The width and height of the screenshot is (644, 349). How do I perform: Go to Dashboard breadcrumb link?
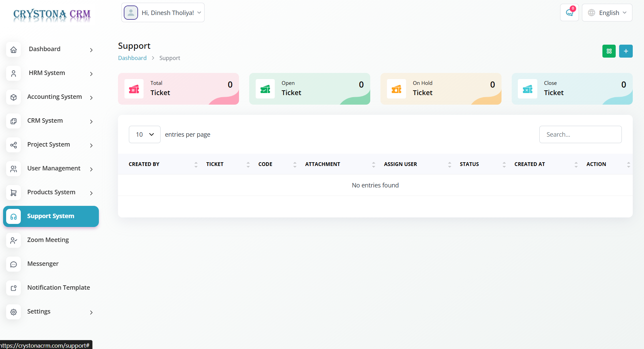132,58
